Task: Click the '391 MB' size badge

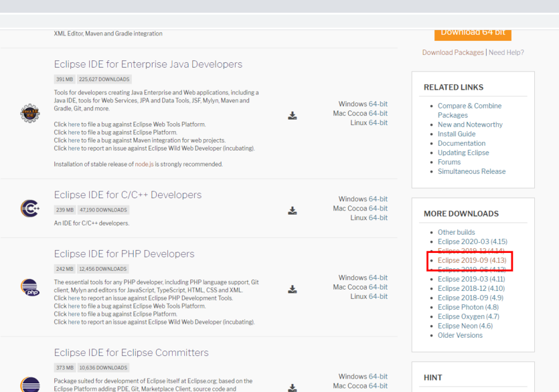Action: 64,79
